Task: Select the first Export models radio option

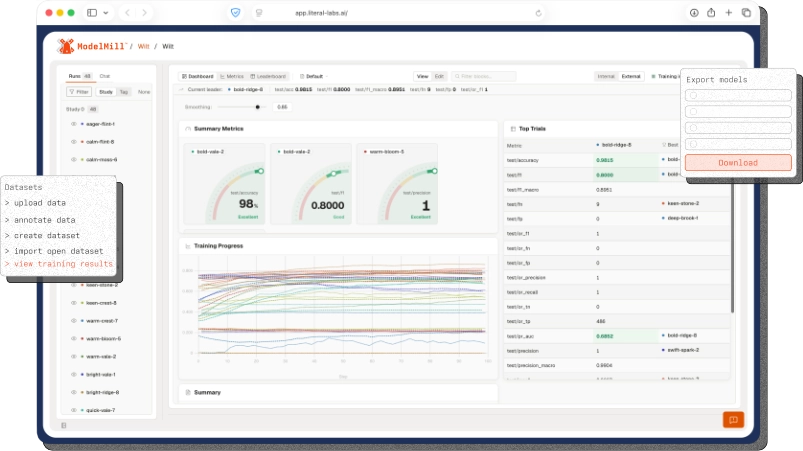Action: click(x=693, y=96)
